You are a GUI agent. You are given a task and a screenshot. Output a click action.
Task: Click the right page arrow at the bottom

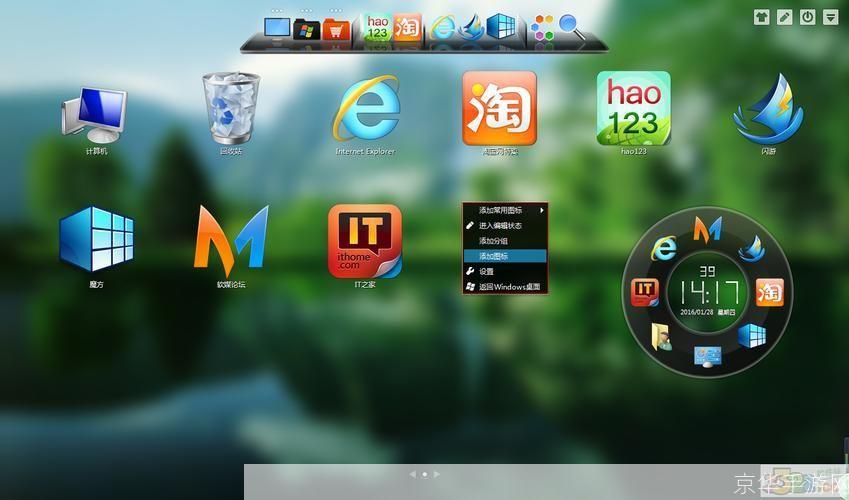[436, 474]
